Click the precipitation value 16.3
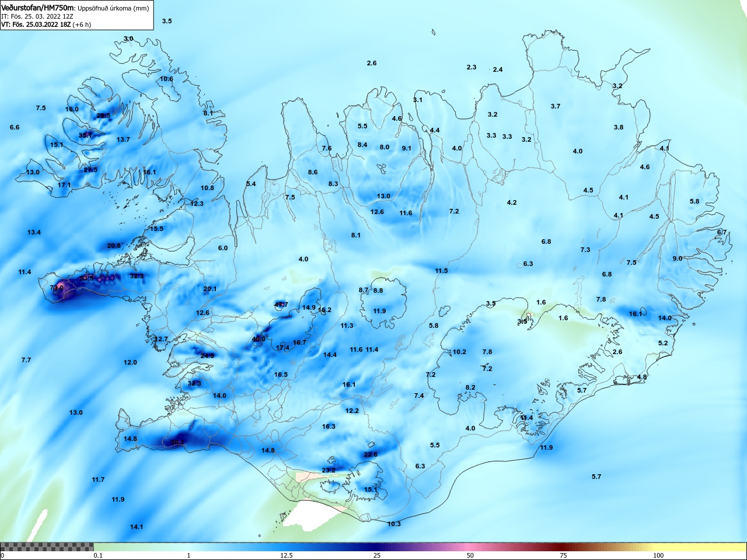 click(x=329, y=427)
